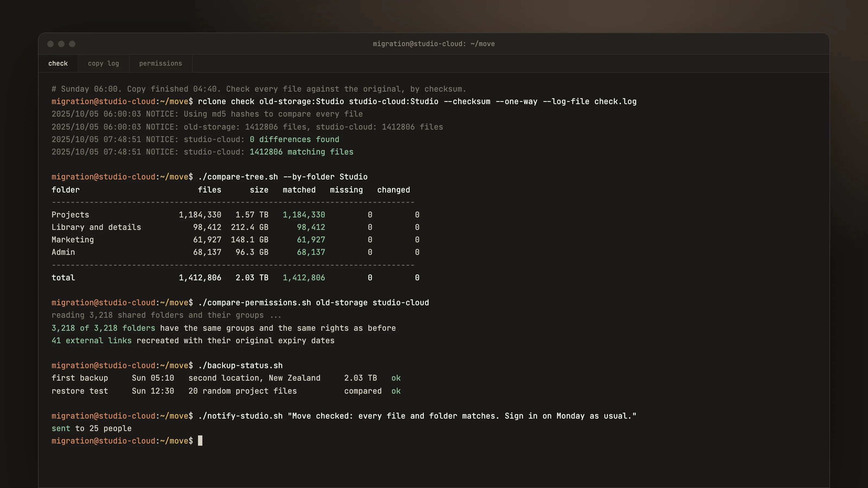Image resolution: width=868 pixels, height=488 pixels.
Task: Click 'reading 3,218 shared folders' line
Action: 167,315
